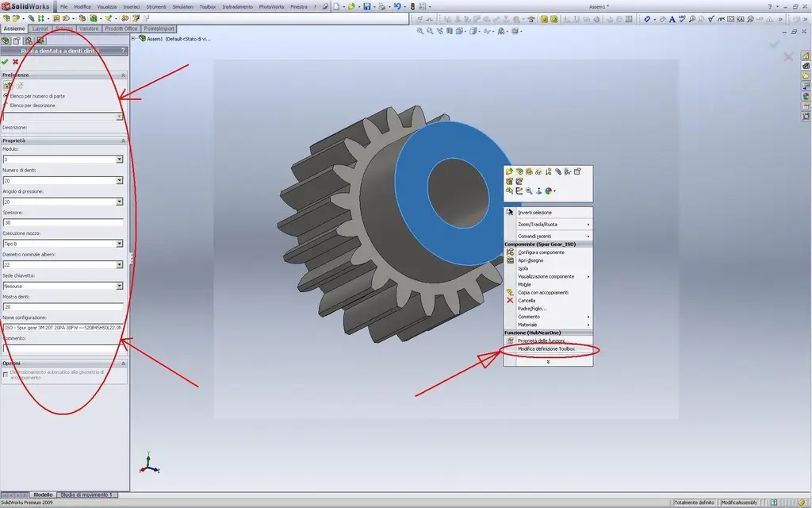Switch to the Prodotti Office tab
This screenshot has height=508, width=812.
121,29
